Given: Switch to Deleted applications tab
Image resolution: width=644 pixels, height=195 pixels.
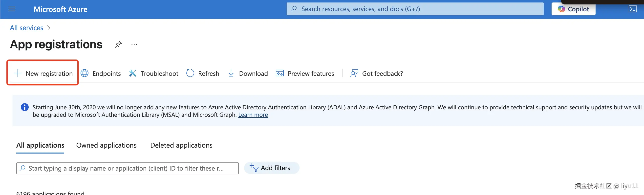Looking at the screenshot, I should [181, 145].
